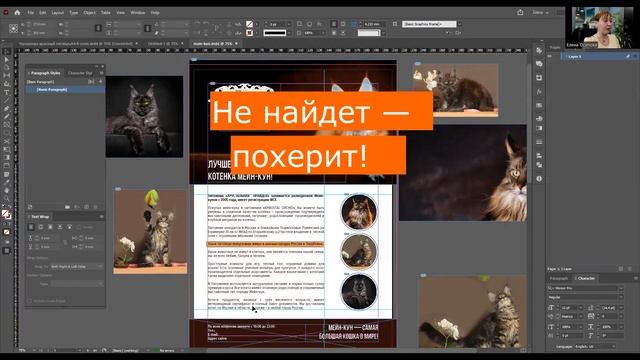Close the main-kun.indd document tab
This screenshot has width=640, height=360.
(x=236, y=43)
